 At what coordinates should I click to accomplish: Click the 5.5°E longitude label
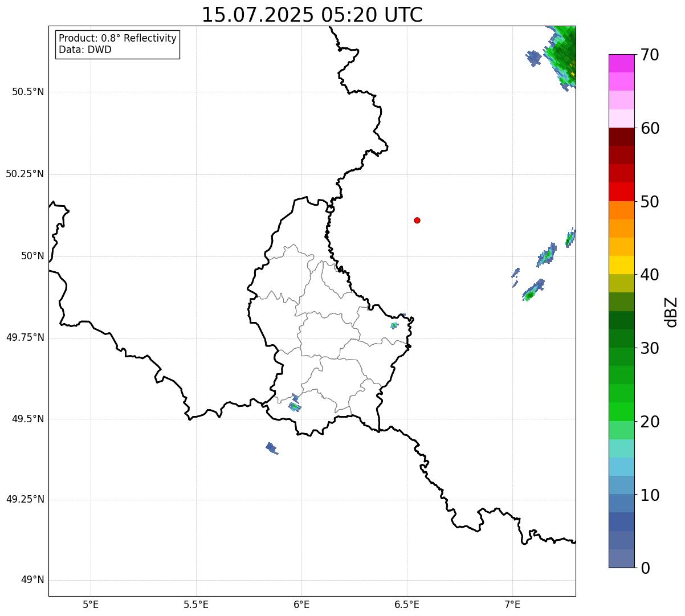[x=196, y=604]
